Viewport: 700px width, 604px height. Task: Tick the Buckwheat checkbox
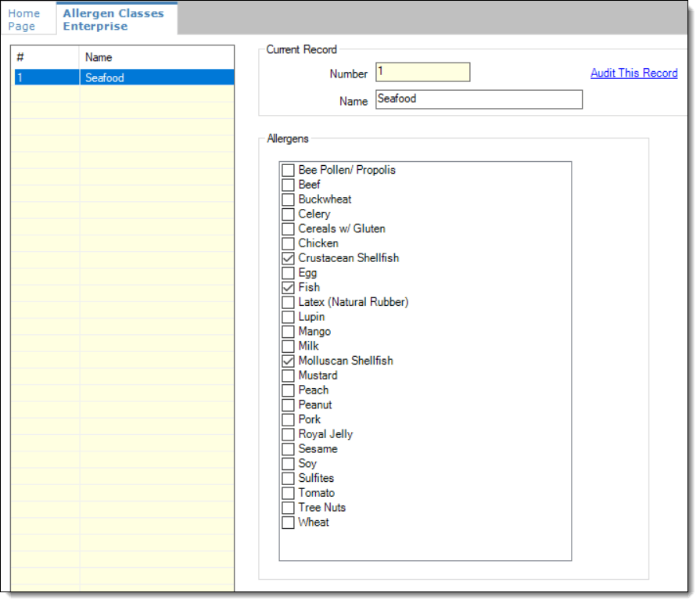click(288, 200)
